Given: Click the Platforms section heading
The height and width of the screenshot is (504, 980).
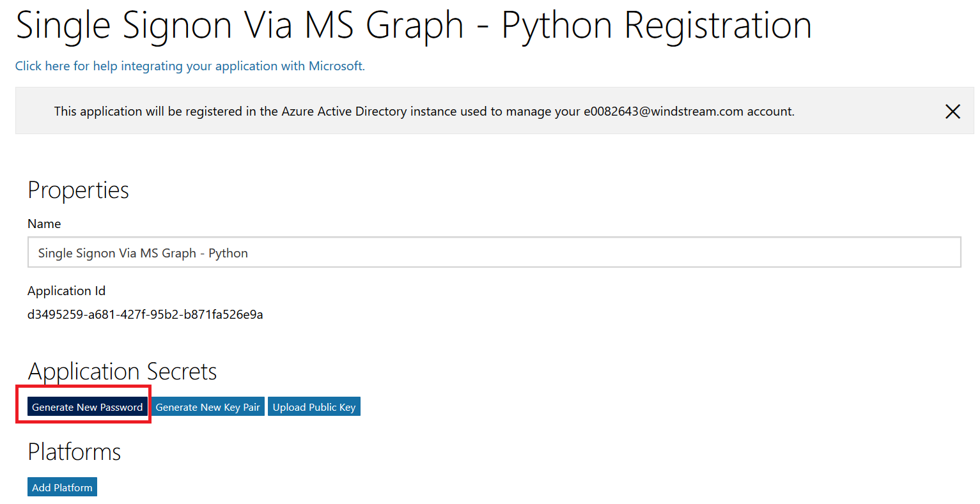Looking at the screenshot, I should click(x=74, y=452).
